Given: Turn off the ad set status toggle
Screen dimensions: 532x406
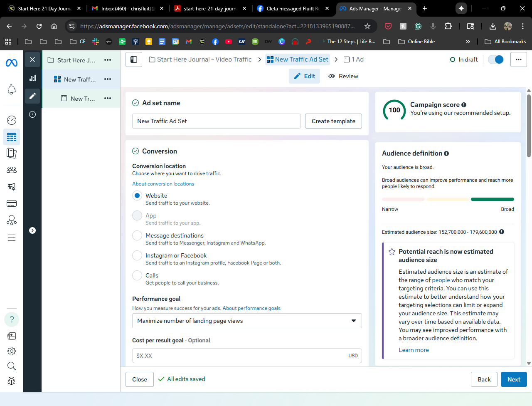Looking at the screenshot, I should (x=495, y=59).
